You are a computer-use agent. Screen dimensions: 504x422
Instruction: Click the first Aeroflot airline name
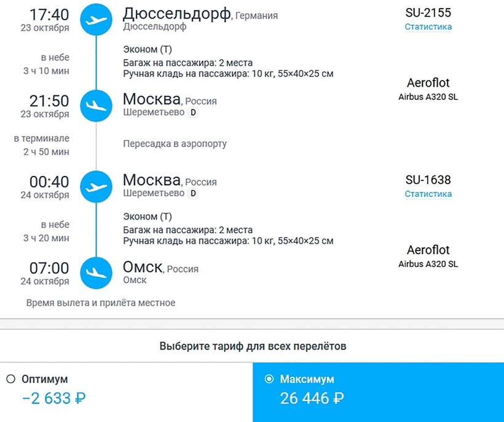tap(428, 83)
